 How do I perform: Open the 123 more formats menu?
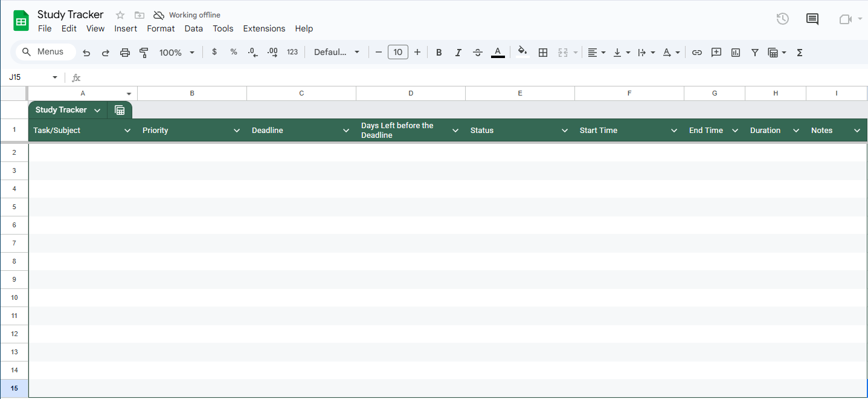pyautogui.click(x=292, y=52)
